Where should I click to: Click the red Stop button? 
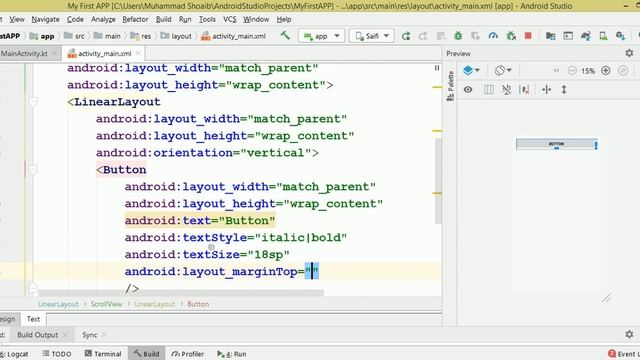[528, 36]
